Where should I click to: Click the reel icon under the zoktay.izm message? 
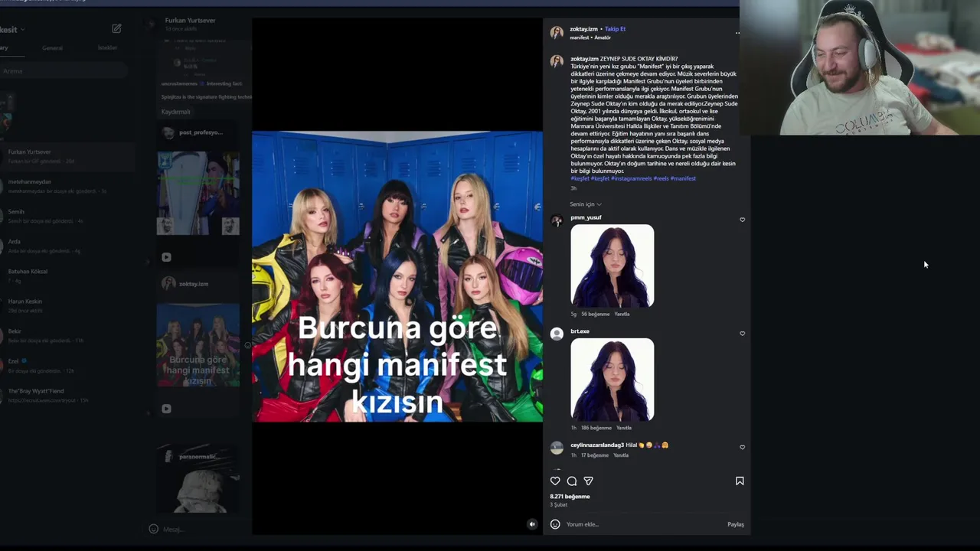pos(166,409)
